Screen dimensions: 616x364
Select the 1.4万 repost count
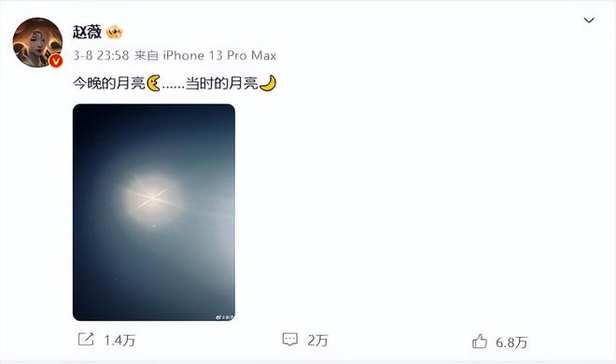[x=119, y=341]
